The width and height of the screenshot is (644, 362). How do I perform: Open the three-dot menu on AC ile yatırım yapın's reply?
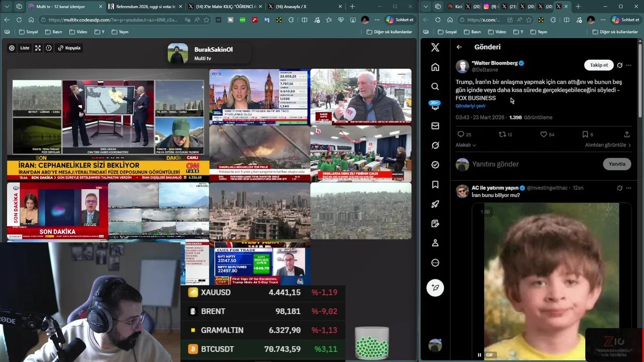(628, 188)
